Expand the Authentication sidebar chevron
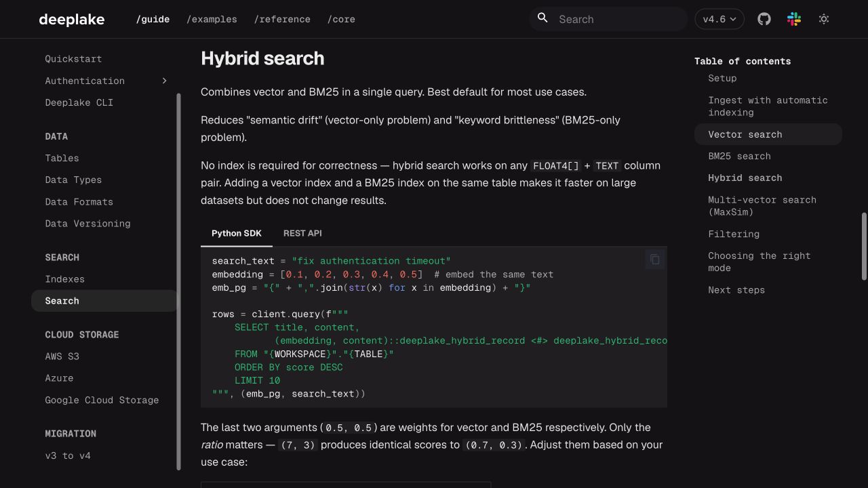This screenshot has width=868, height=488. click(x=164, y=81)
